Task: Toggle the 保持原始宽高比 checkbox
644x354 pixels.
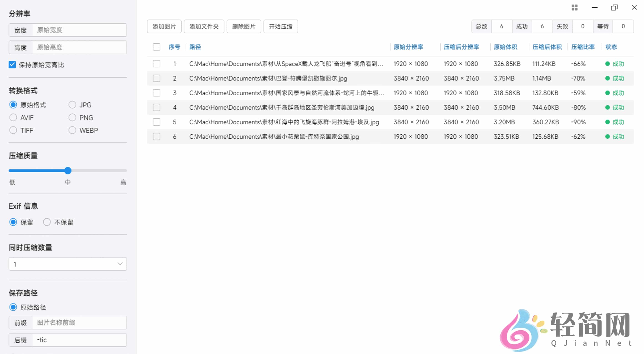Action: click(x=12, y=65)
